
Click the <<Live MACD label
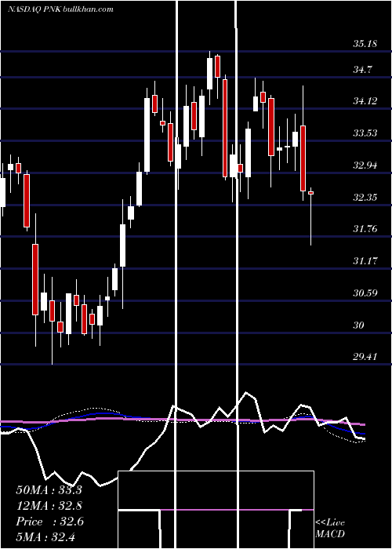point(330,529)
